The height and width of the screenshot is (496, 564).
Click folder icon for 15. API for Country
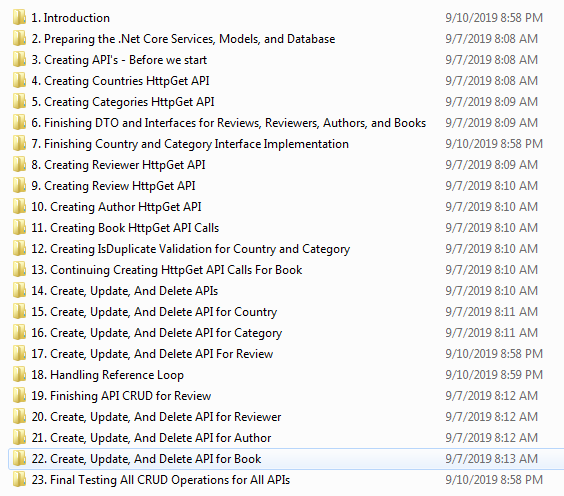pyautogui.click(x=19, y=311)
